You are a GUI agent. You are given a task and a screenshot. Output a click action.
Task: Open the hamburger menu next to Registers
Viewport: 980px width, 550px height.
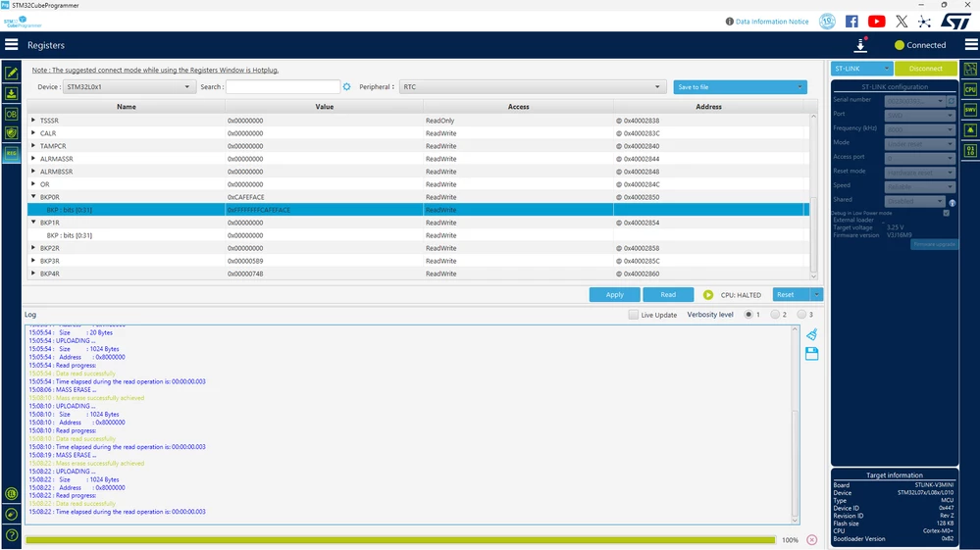(11, 45)
